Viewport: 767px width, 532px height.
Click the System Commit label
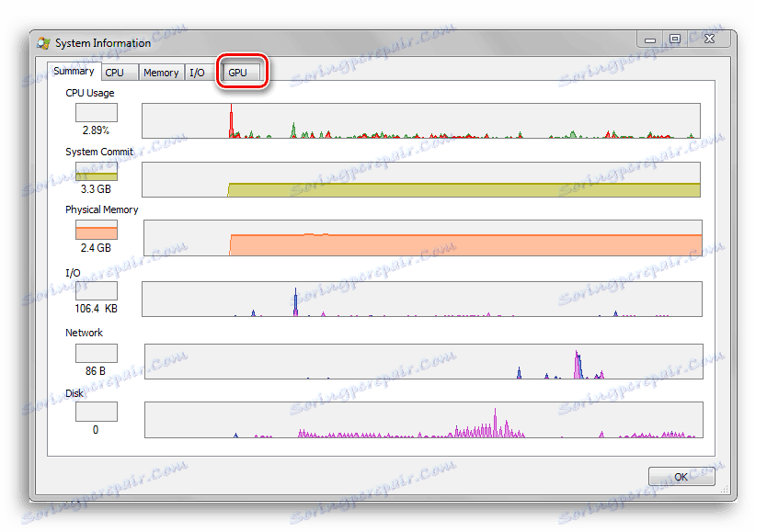point(99,152)
